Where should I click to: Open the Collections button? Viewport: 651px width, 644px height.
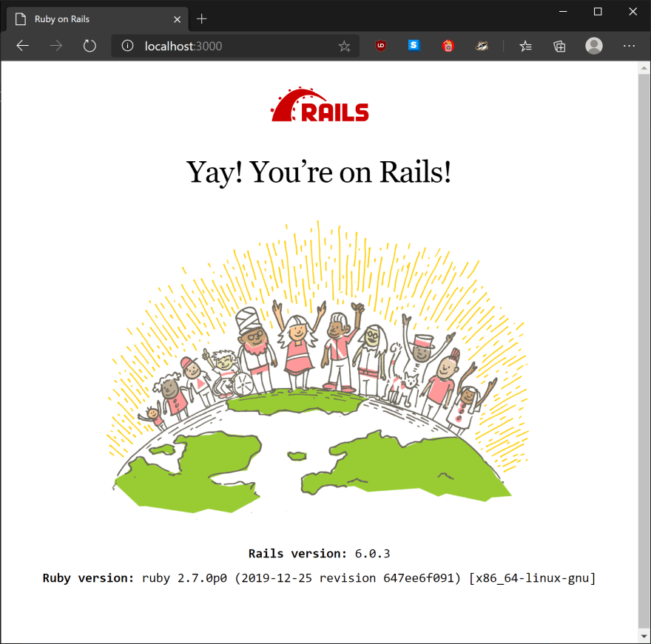(559, 46)
